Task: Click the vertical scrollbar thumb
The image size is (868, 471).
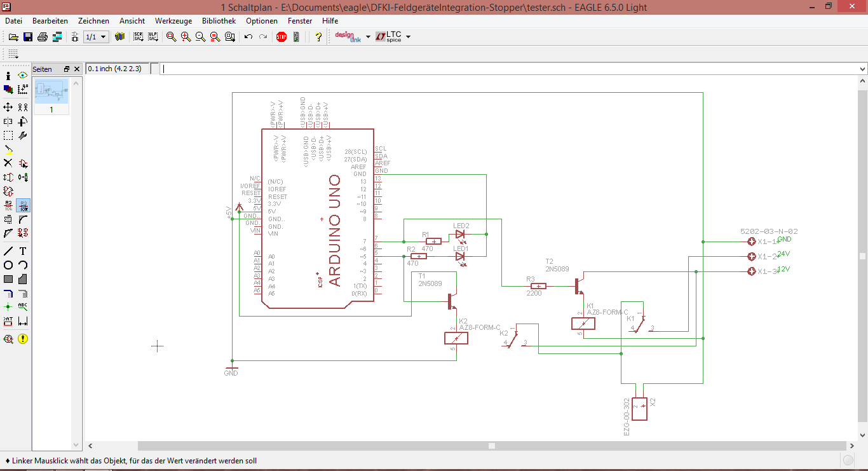Action: [862, 256]
